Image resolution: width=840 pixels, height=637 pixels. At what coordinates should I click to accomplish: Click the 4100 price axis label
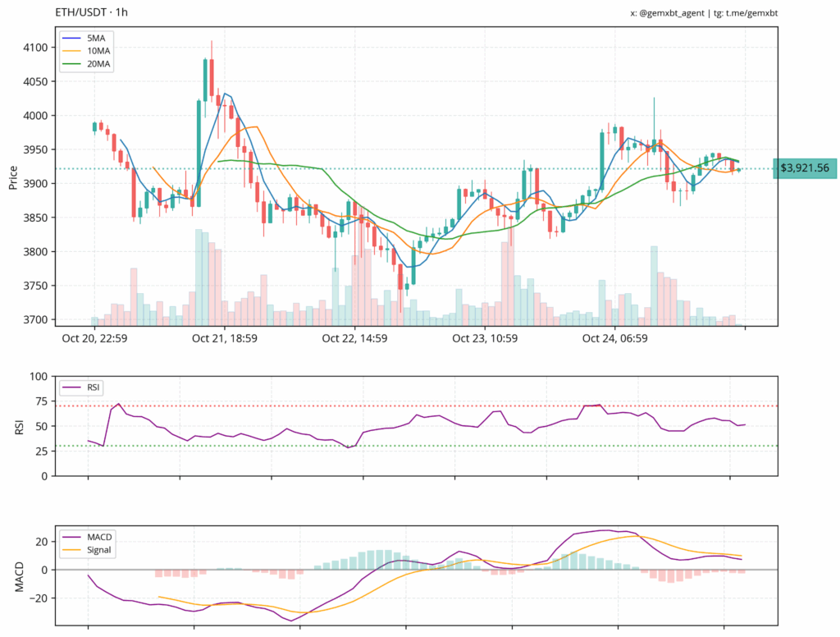[35, 48]
